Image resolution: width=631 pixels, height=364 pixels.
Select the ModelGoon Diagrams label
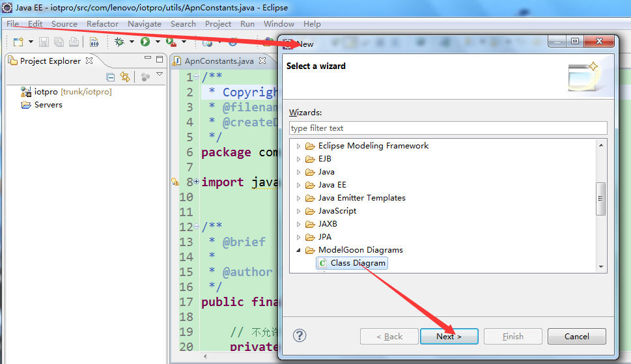click(361, 250)
